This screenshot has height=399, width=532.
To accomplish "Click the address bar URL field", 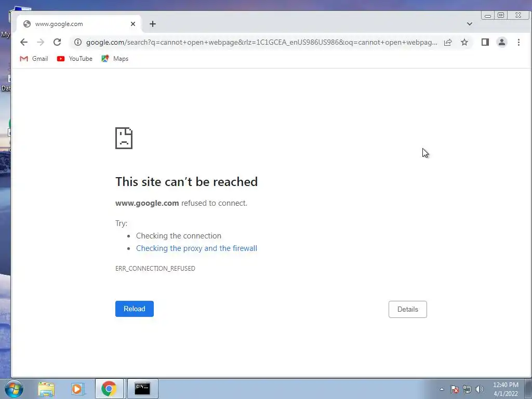I will coord(262,42).
